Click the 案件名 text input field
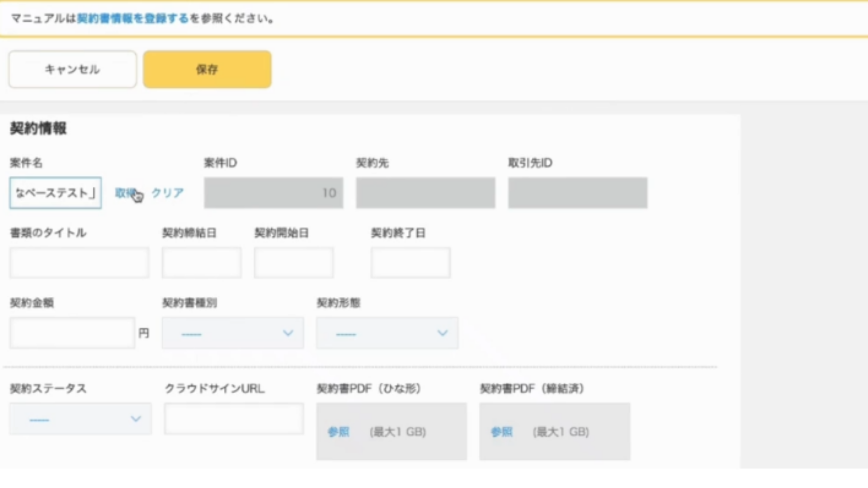Image resolution: width=868 pixels, height=488 pixels. (x=55, y=193)
